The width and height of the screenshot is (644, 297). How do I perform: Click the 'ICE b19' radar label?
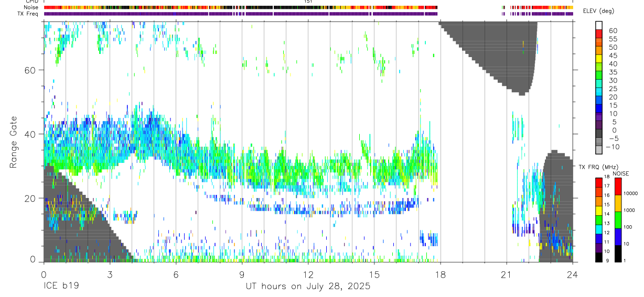pos(61,287)
